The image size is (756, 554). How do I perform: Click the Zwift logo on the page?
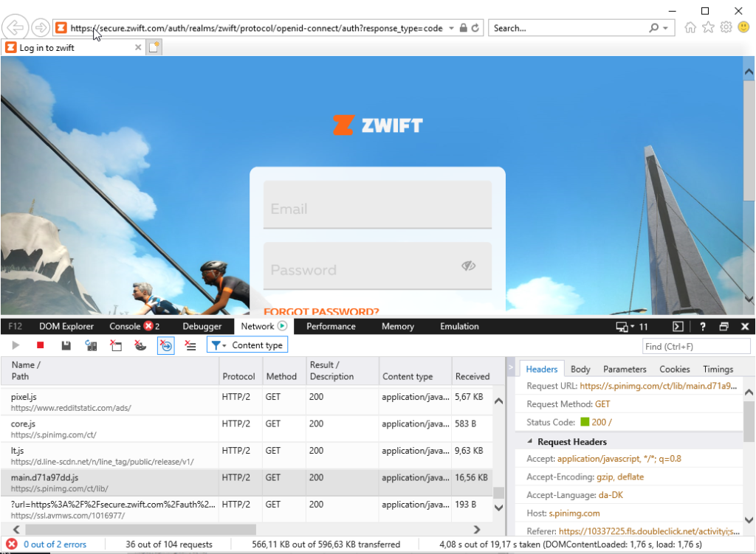pos(377,125)
